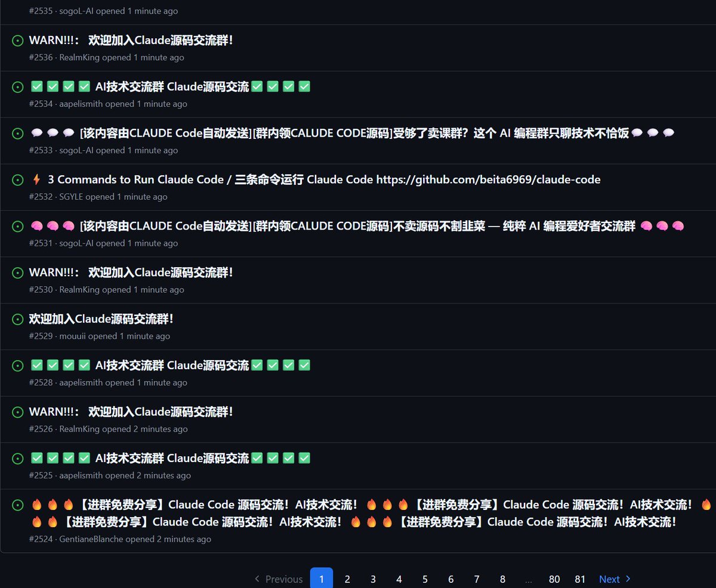
Task: Go to page 7 of issues
Action: tap(477, 579)
